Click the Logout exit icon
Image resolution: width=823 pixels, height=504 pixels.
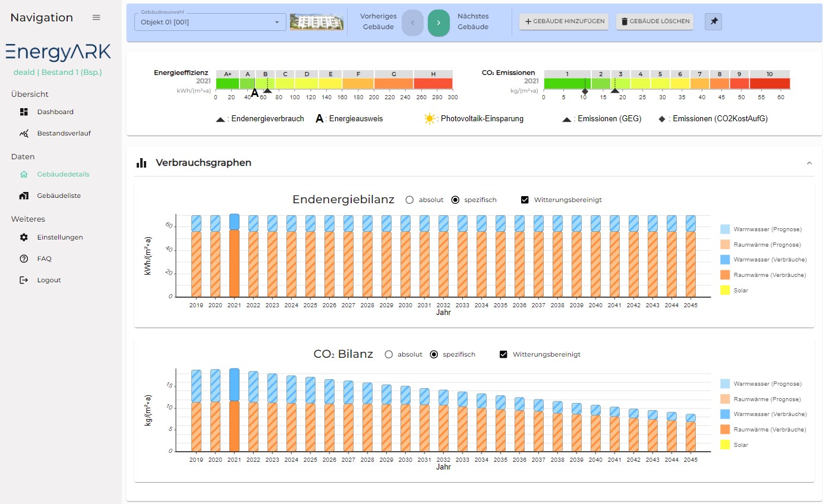[24, 280]
